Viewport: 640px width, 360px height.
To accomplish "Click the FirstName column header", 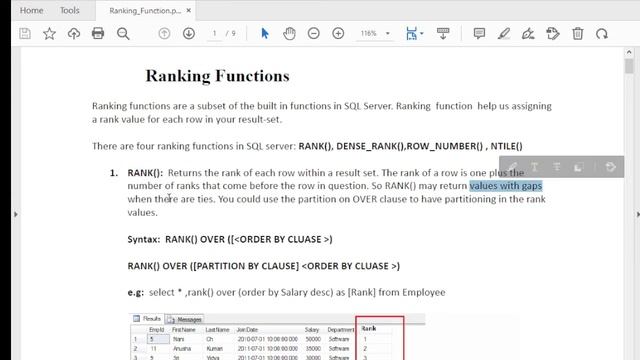I will pyautogui.click(x=184, y=330).
